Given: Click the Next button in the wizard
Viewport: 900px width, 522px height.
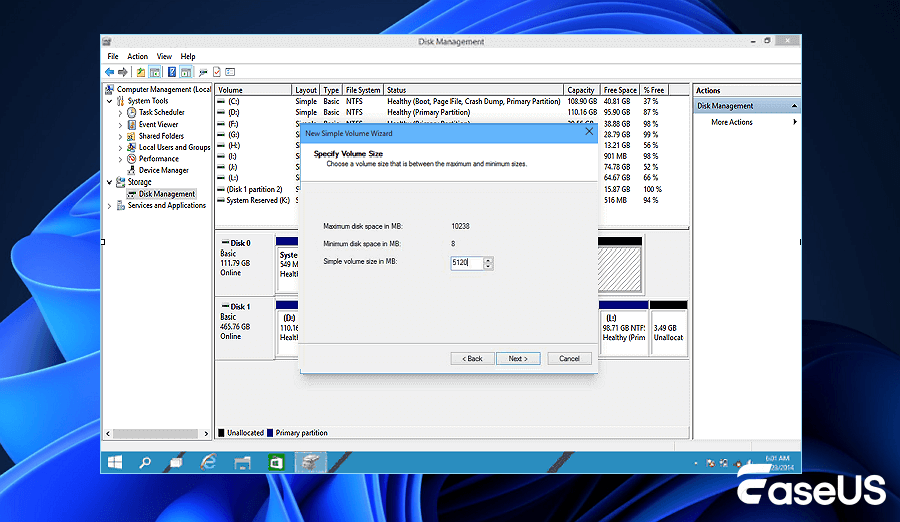Looking at the screenshot, I should point(518,358).
